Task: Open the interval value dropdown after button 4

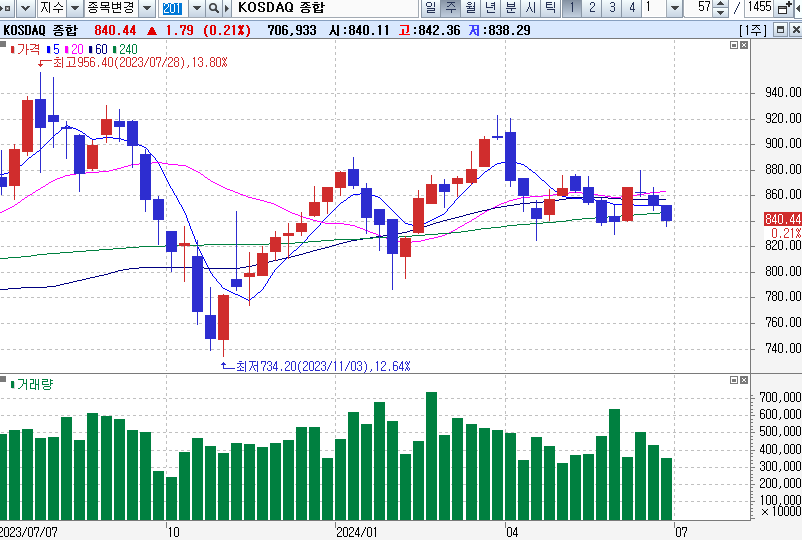Action: point(675,8)
